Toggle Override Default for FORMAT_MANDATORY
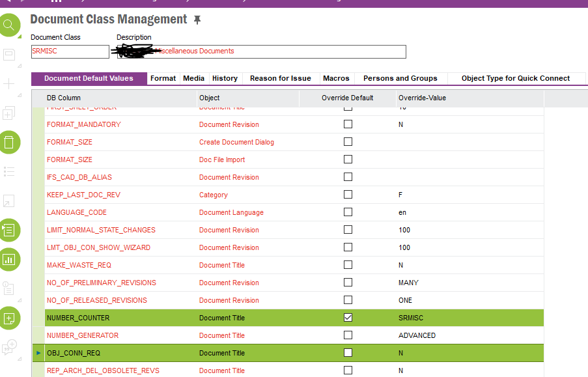This screenshot has width=588, height=377. click(x=348, y=124)
